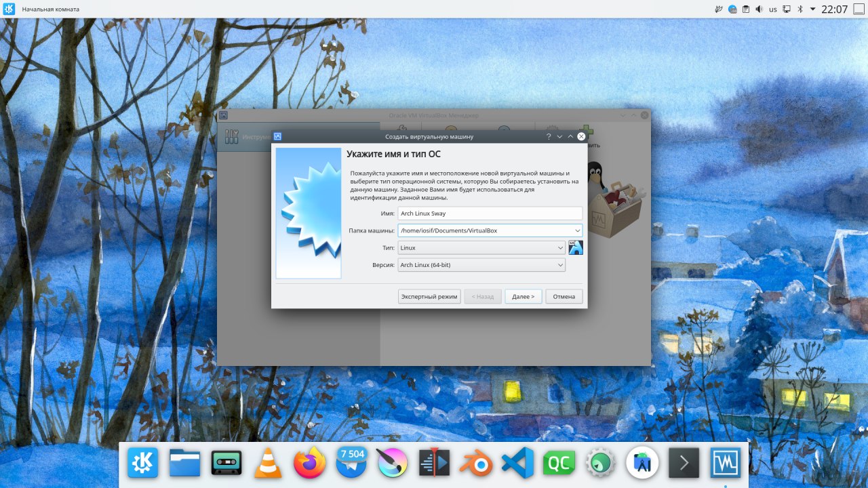The width and height of the screenshot is (868, 488).
Task: Launch Blender from the dock
Action: (476, 464)
